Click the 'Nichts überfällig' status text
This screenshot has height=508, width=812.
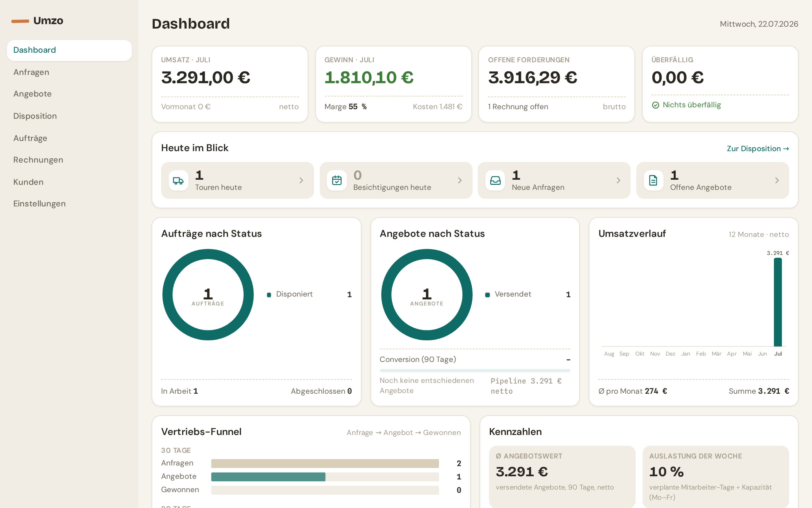[x=691, y=105]
